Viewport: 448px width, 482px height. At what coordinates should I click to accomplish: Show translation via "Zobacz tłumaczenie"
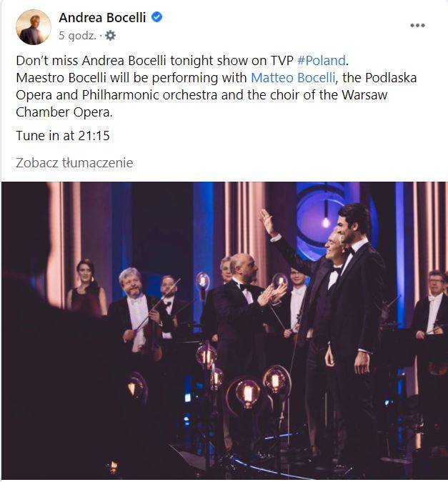74,162
